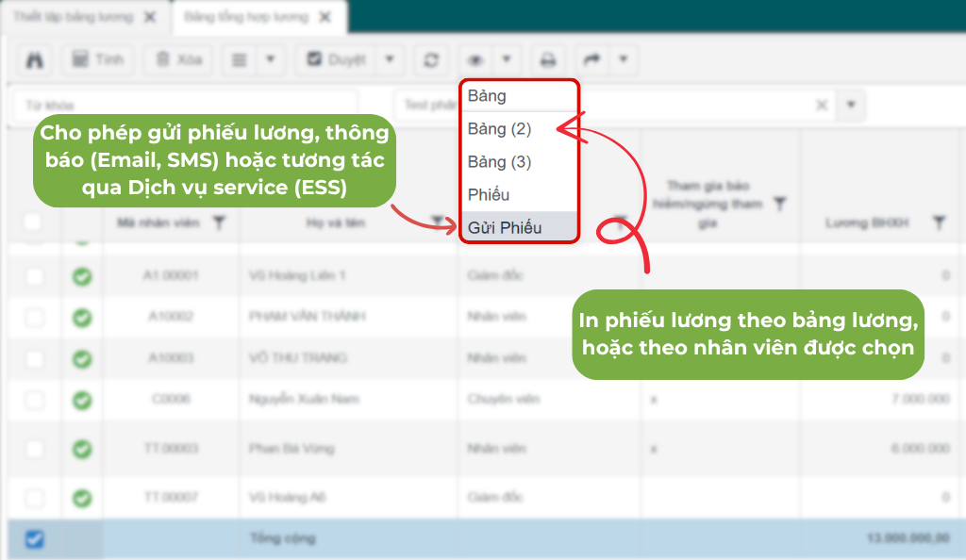The height and width of the screenshot is (560, 966).
Task: Click the printer icon
Action: 548,59
